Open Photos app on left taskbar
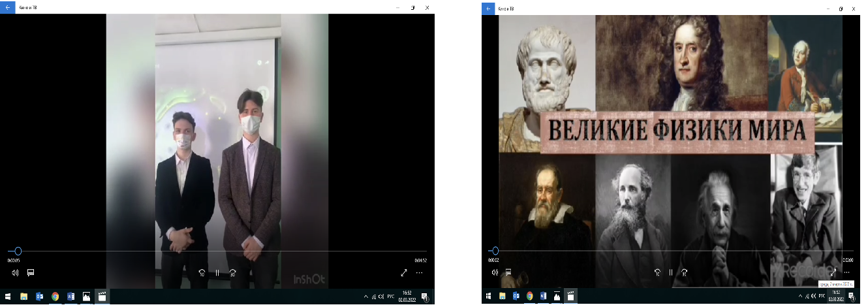The height and width of the screenshot is (307, 868). pyautogui.click(x=87, y=297)
